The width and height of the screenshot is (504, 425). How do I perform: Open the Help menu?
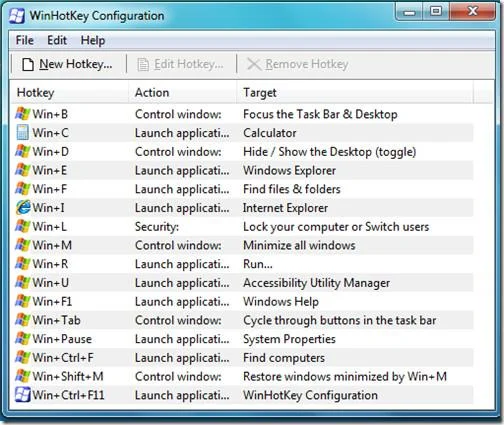93,40
